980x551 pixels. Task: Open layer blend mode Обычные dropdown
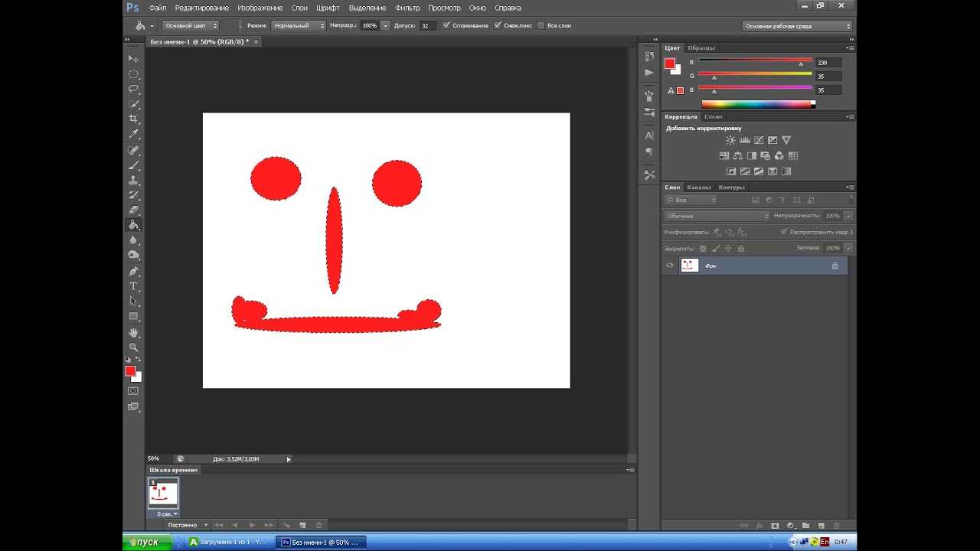[717, 216]
